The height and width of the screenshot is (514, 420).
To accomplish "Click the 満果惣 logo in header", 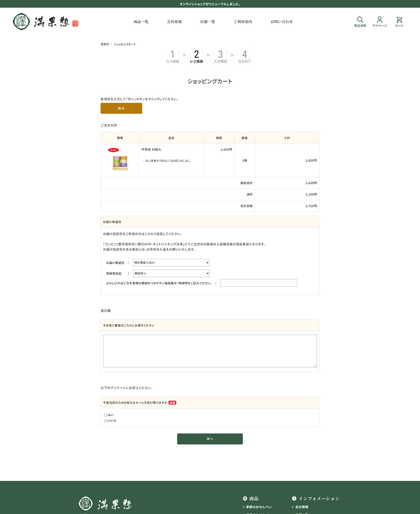I will click(x=45, y=22).
